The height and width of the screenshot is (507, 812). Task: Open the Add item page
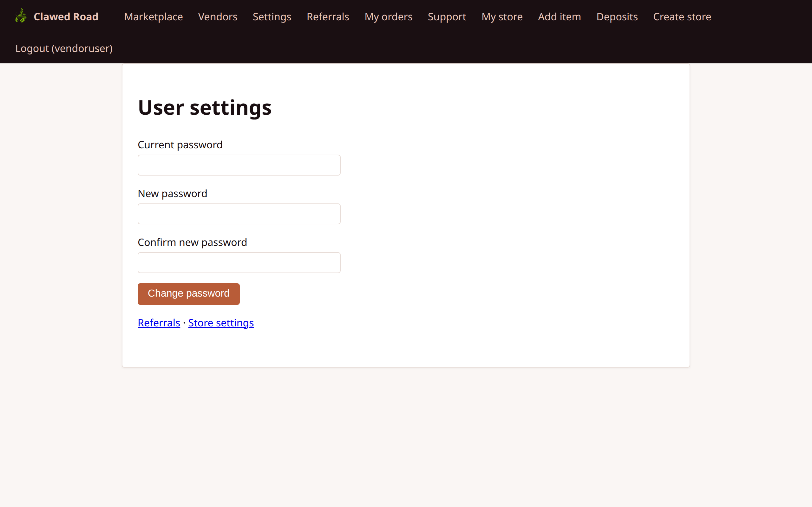point(559,16)
